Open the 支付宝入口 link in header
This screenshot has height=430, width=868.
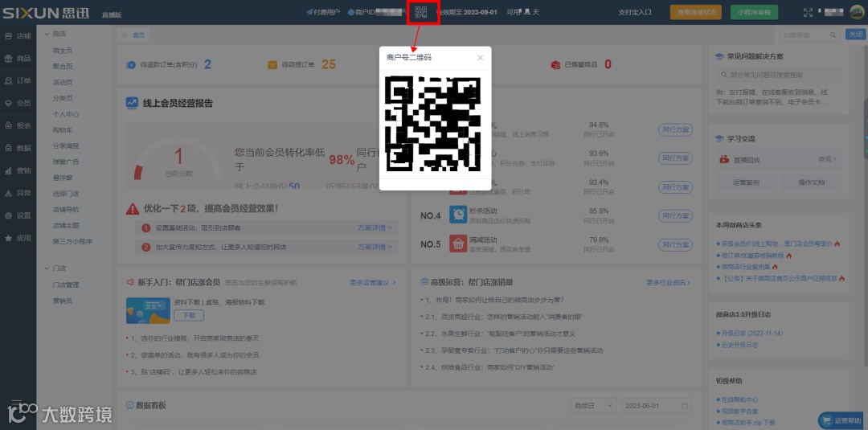point(635,12)
